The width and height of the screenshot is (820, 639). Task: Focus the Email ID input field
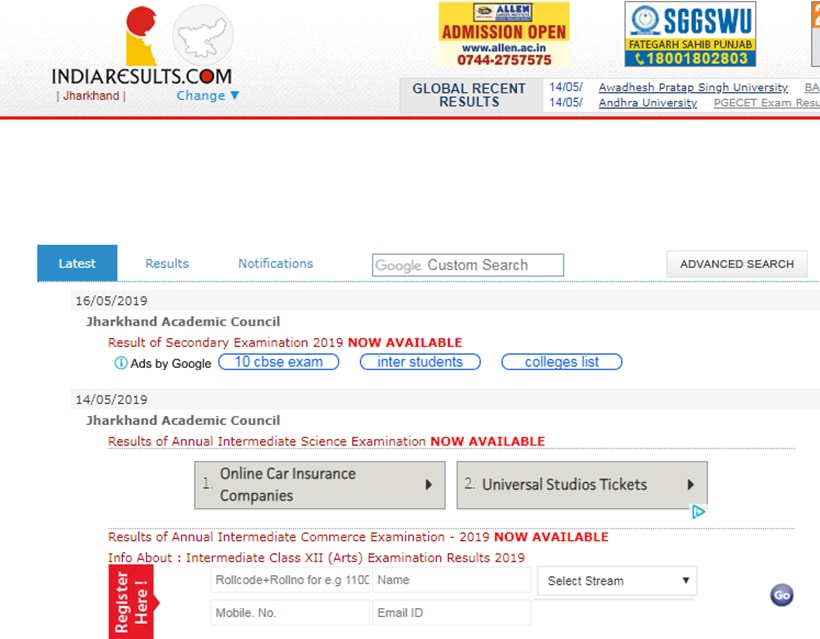(451, 613)
